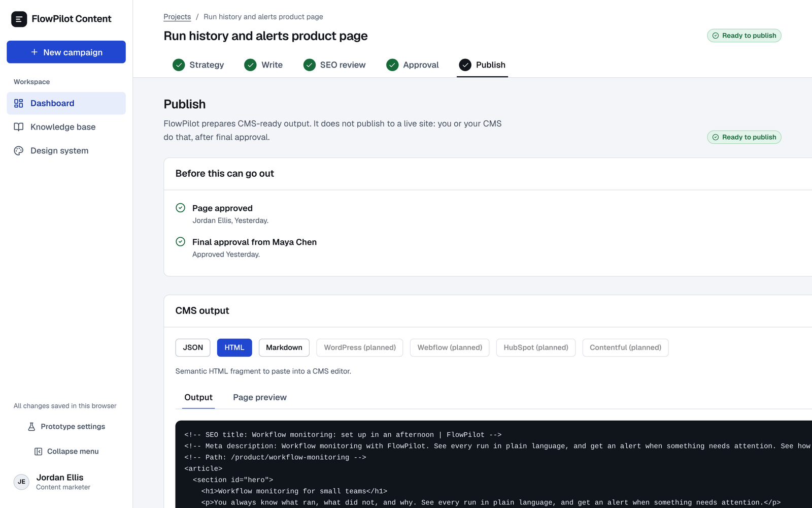
Task: Click the Publish step checkmark icon
Action: pyautogui.click(x=465, y=65)
